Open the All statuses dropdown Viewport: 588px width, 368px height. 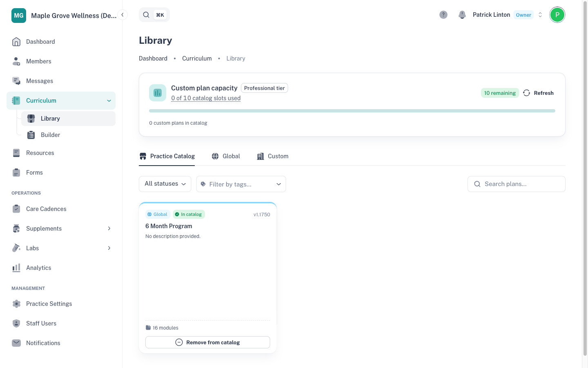[x=165, y=184]
